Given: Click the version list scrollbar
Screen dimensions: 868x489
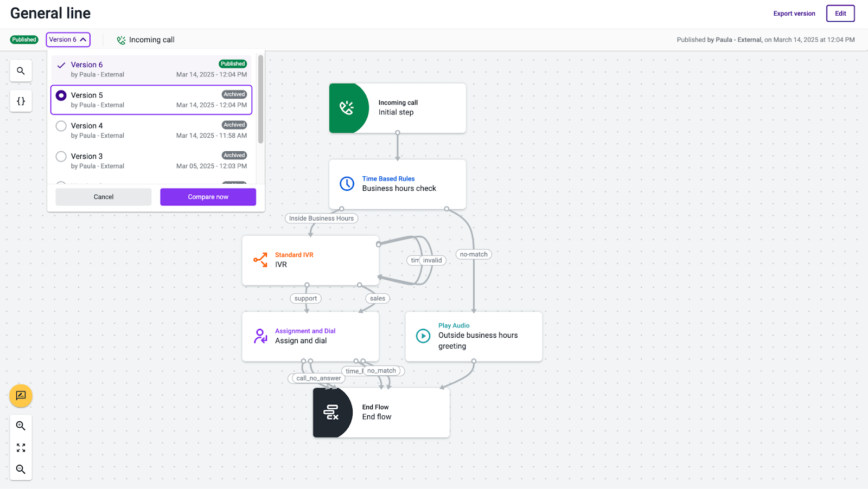Looking at the screenshot, I should pos(260,99).
